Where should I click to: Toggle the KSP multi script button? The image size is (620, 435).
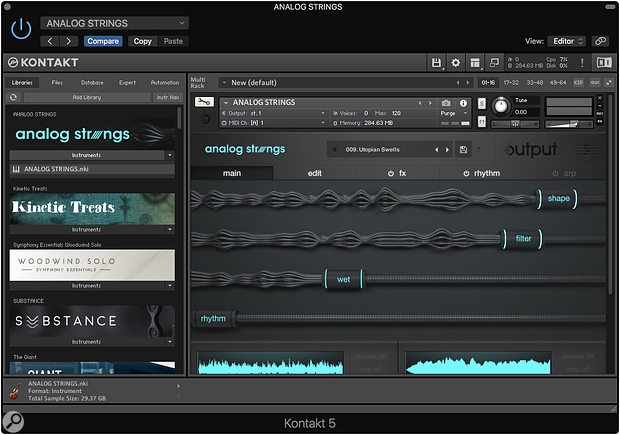click(x=578, y=83)
